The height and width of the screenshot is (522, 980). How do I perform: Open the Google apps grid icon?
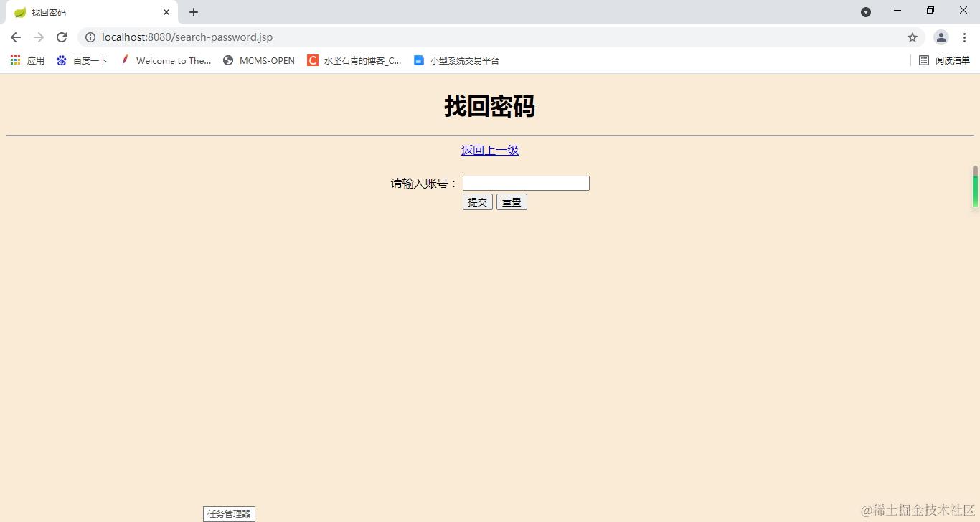[x=14, y=60]
